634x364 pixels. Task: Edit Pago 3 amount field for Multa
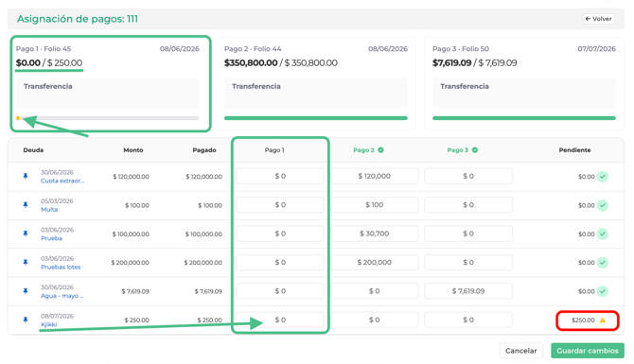point(468,205)
